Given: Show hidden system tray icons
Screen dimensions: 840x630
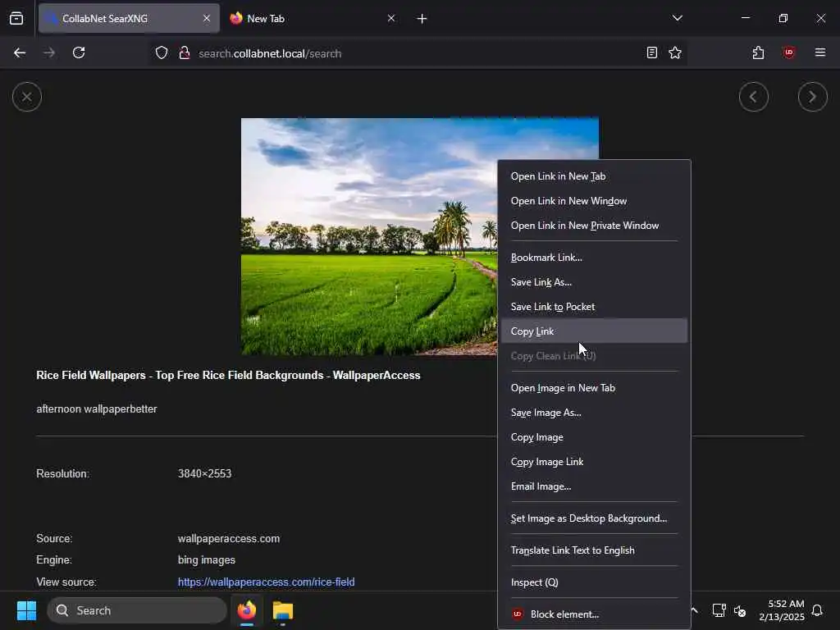Looking at the screenshot, I should [x=694, y=610].
